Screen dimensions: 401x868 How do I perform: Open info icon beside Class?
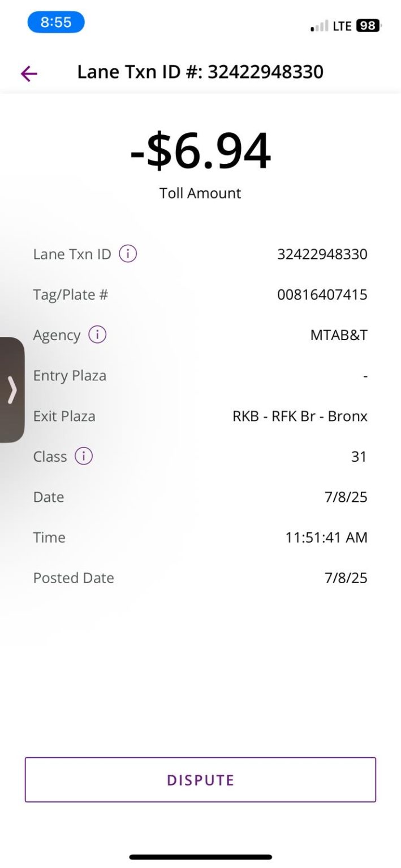click(x=84, y=456)
